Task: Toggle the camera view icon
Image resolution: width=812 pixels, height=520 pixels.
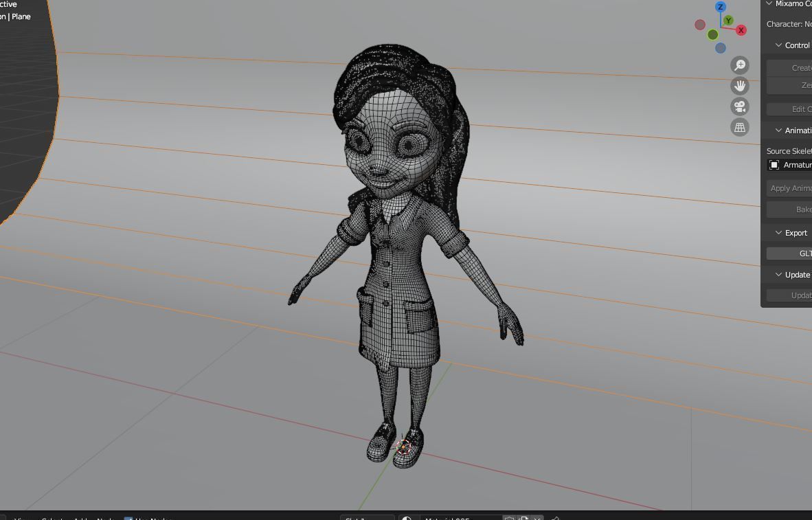Action: tap(739, 106)
